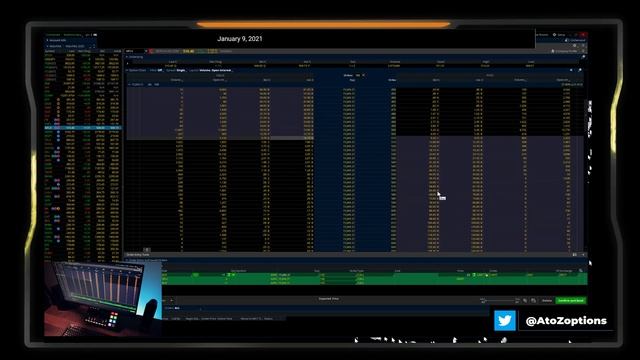Viewport: 640px width, 360px height.
Task: Select the highlighted watchlist row
Action: [83, 128]
